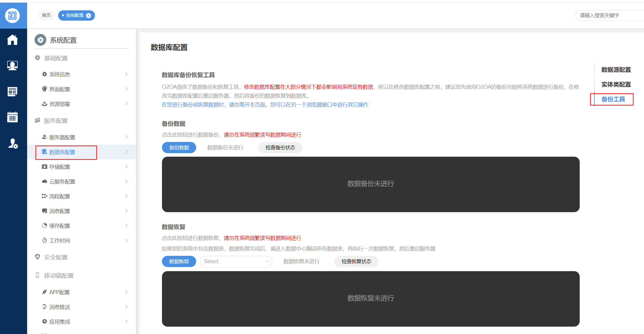Open the user settings icon in sidebar
The image size is (644, 334).
click(x=13, y=144)
